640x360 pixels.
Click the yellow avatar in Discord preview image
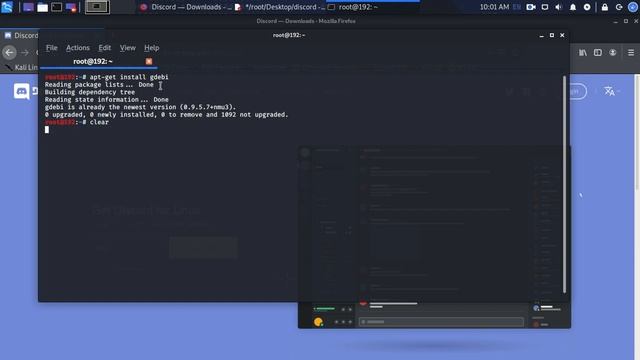point(318,322)
